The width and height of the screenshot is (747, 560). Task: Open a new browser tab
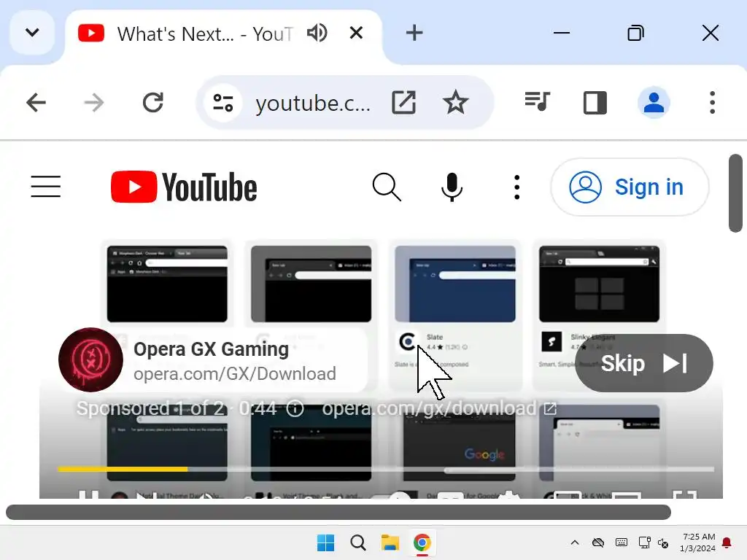pyautogui.click(x=414, y=33)
